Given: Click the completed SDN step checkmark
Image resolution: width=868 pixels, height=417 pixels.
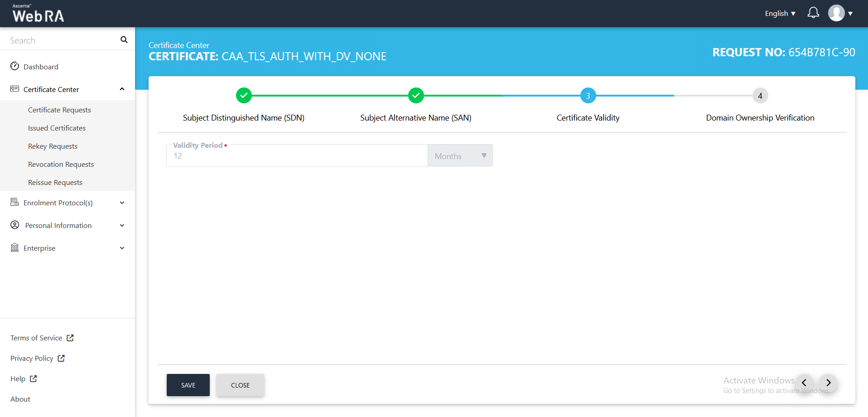Looking at the screenshot, I should 244,96.
